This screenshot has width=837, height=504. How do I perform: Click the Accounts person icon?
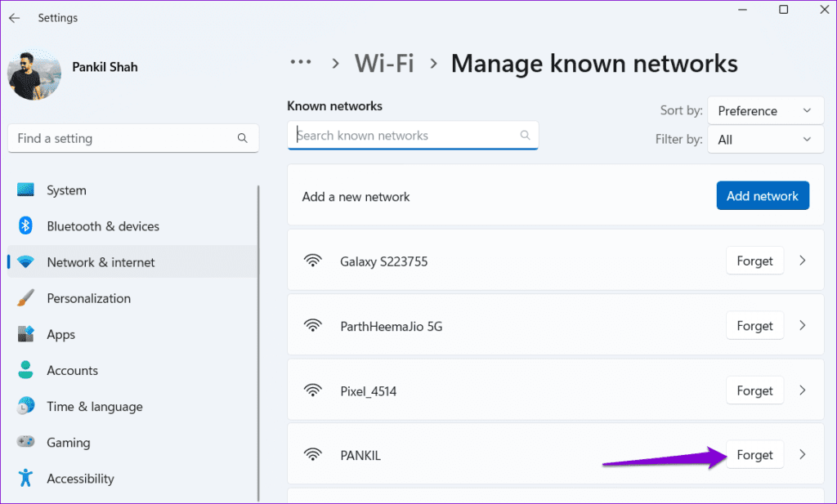[25, 369]
